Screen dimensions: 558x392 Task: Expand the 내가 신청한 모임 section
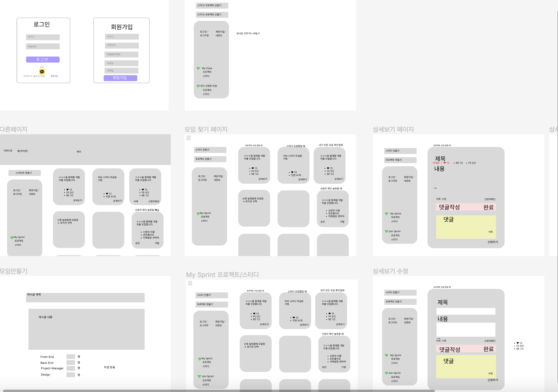(x=198, y=86)
